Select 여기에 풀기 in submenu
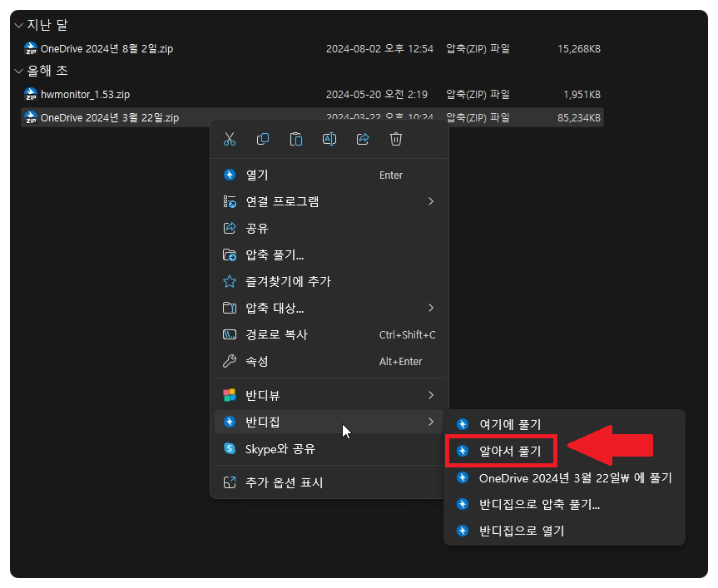718x588 pixels. pos(564,425)
